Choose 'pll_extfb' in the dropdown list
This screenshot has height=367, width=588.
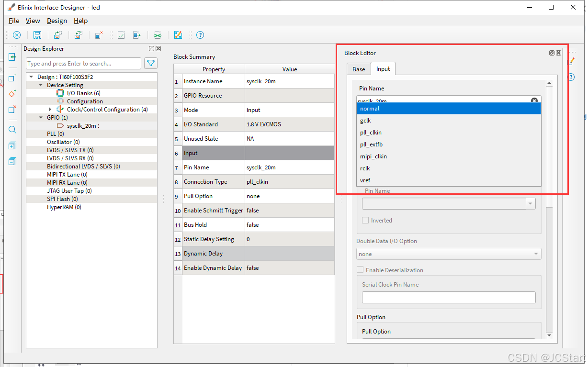click(449, 145)
